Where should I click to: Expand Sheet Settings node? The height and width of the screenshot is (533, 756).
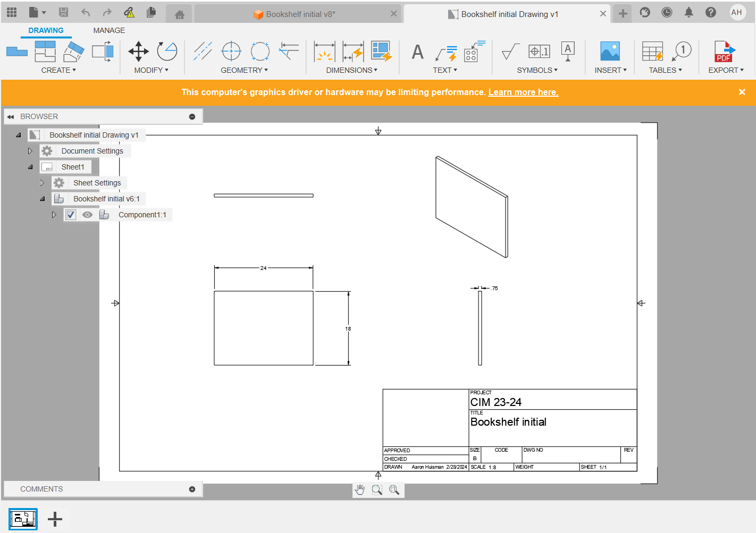click(42, 183)
